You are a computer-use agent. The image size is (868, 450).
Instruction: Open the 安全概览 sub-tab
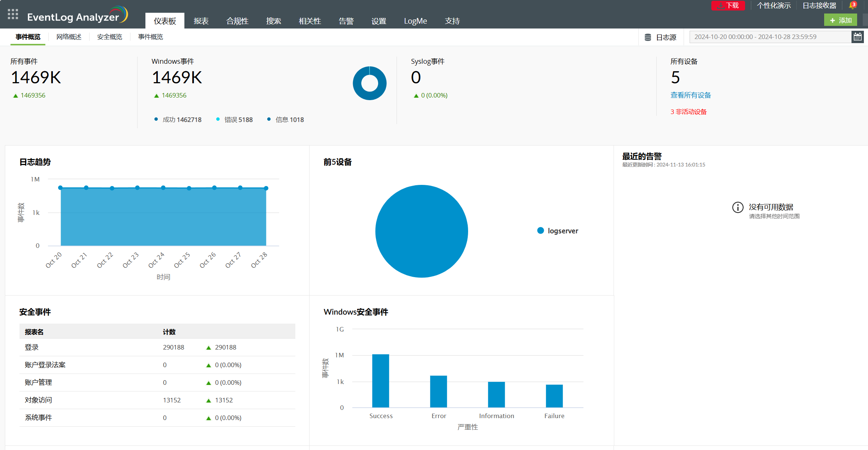pyautogui.click(x=109, y=37)
